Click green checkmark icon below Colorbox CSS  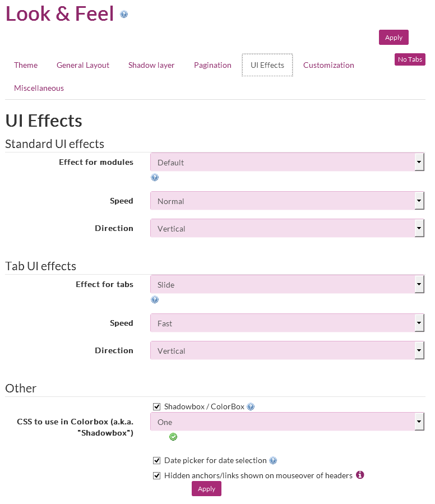click(x=173, y=437)
